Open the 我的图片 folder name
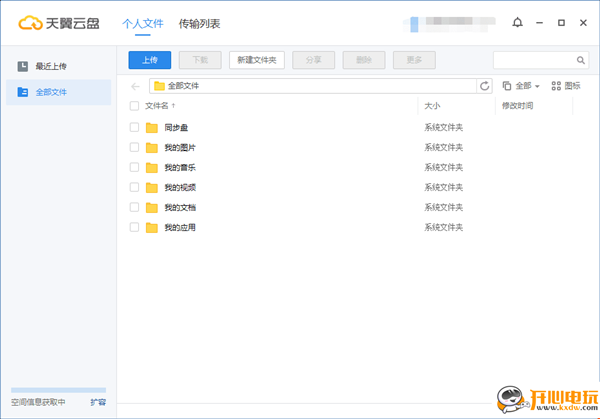Screen dimensions: 600x419 pyautogui.click(x=180, y=147)
